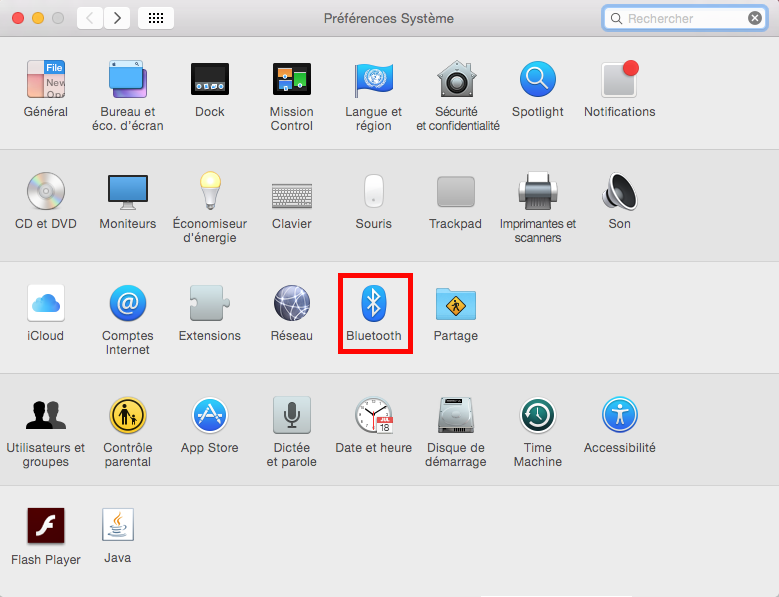Click the yellow minimize window button
Viewport: 779px width, 597px height.
pos(38,18)
